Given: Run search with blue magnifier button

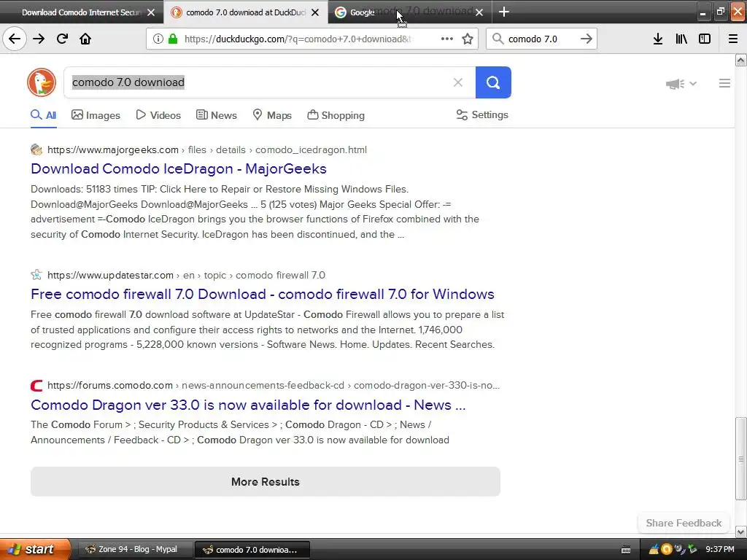Looking at the screenshot, I should pos(493,82).
